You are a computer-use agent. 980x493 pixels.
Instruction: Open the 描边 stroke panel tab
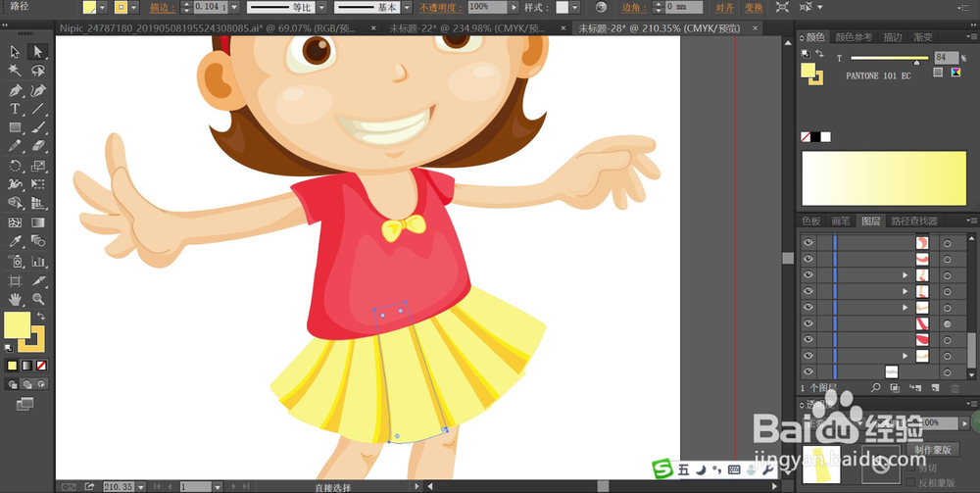pos(893,37)
